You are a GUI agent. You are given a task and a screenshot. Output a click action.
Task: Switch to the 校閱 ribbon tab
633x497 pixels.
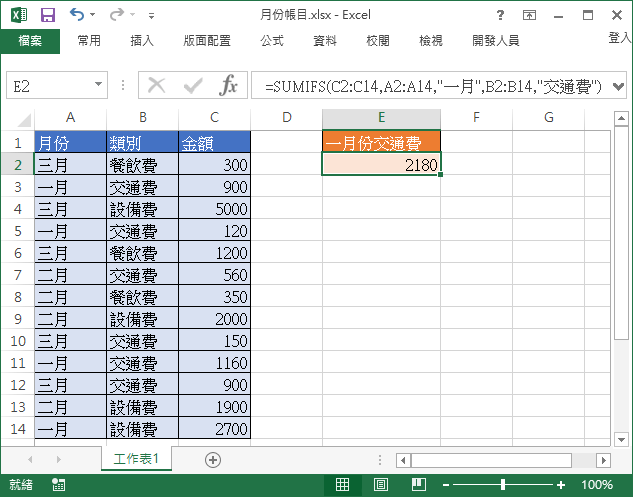378,41
